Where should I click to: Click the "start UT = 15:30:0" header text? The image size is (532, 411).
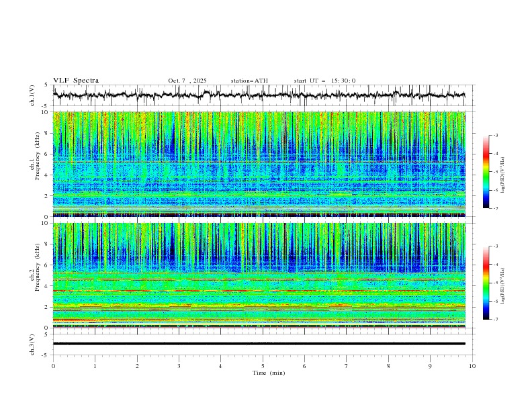[324, 81]
